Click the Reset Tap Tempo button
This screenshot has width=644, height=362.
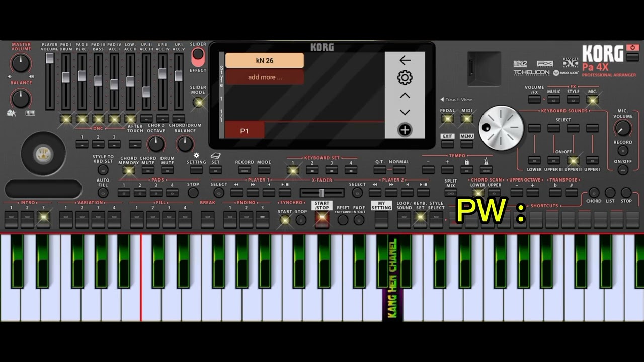pos(343,220)
